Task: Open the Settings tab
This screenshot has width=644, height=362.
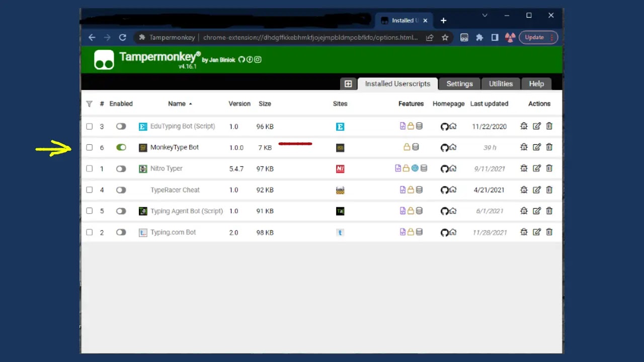Action: click(x=460, y=84)
